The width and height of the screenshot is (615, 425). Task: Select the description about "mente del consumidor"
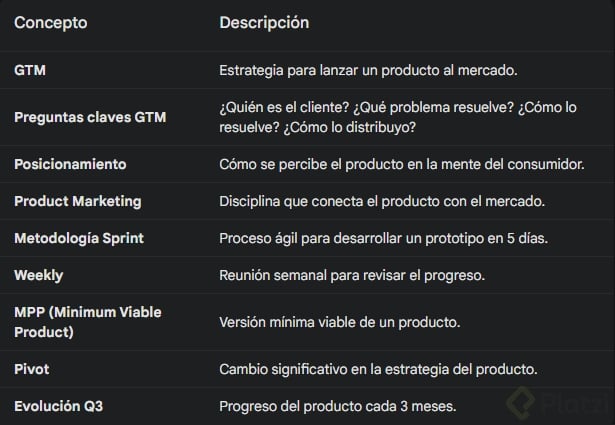(401, 163)
